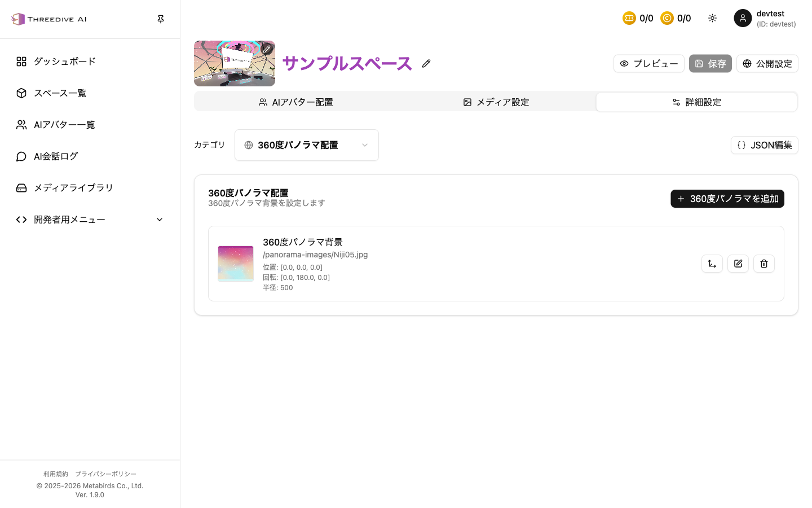The width and height of the screenshot is (812, 508).
Task: Click the 半径: 500 value
Action: [278, 288]
